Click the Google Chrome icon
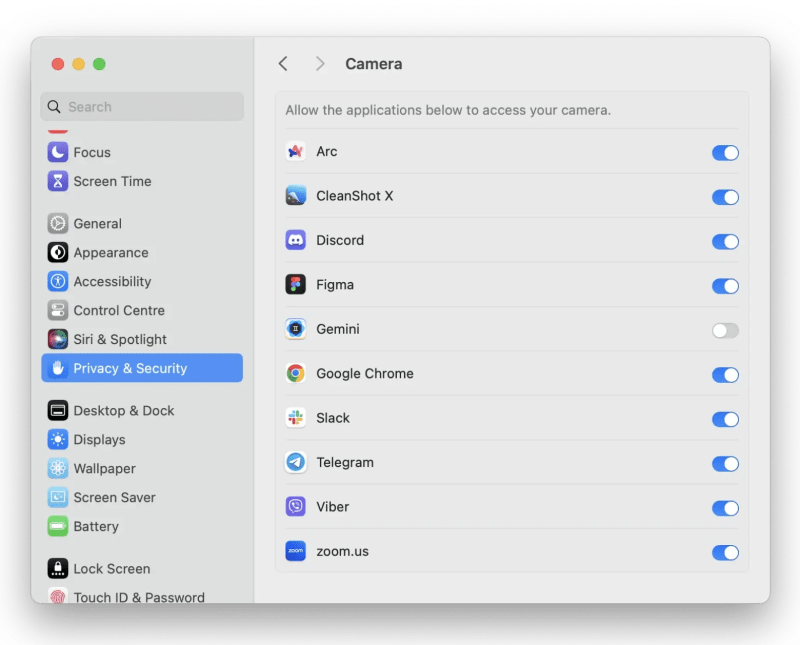800x645 pixels. pyautogui.click(x=295, y=374)
